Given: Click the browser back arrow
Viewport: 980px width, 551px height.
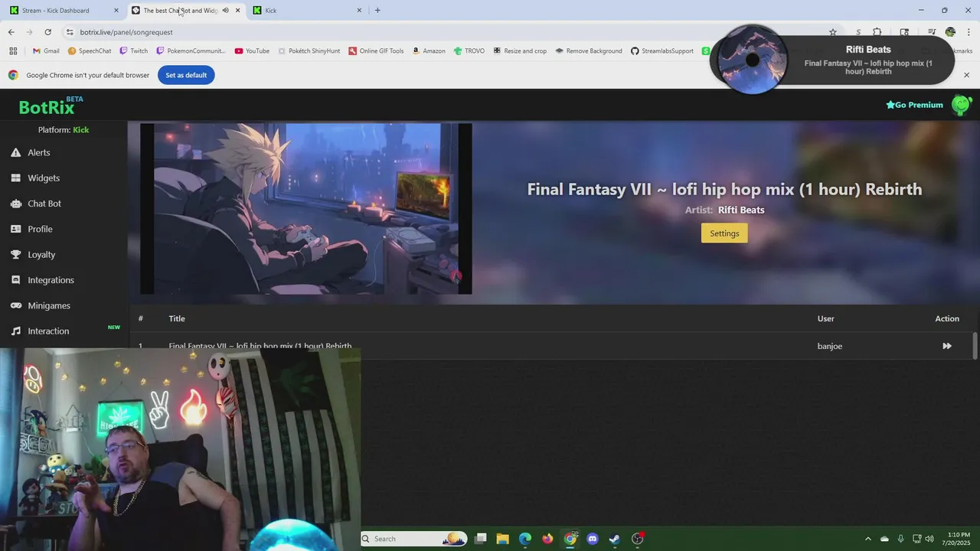Looking at the screenshot, I should pos(11,32).
